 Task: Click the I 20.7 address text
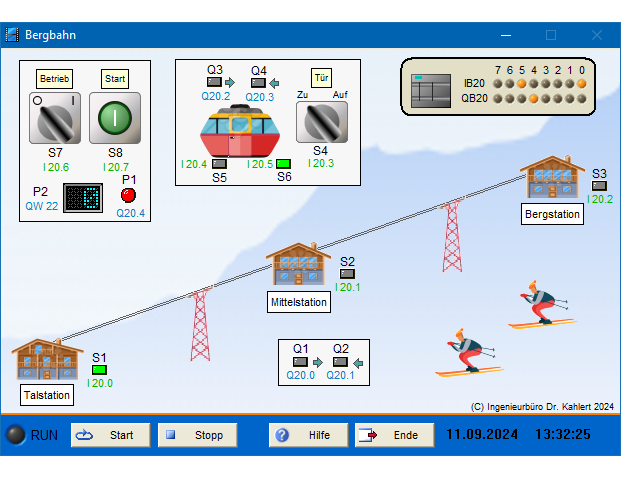pyautogui.click(x=115, y=167)
